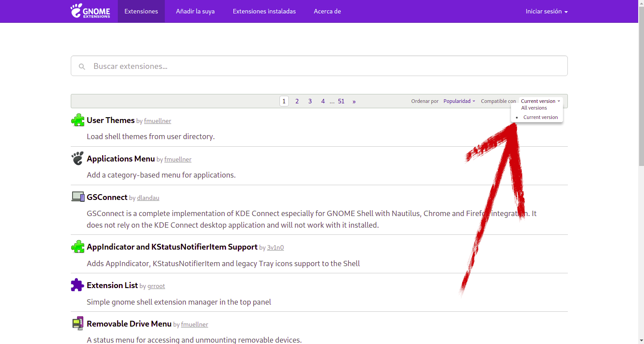The height and width of the screenshot is (344, 644).
Task: Open the Popularidad sort dropdown
Action: tap(459, 101)
